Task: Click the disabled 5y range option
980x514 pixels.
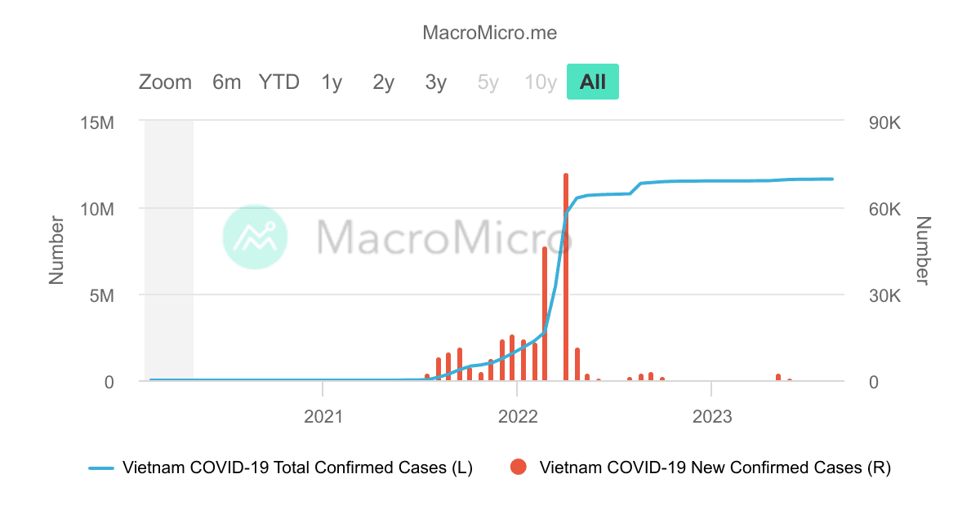Action: tap(487, 82)
